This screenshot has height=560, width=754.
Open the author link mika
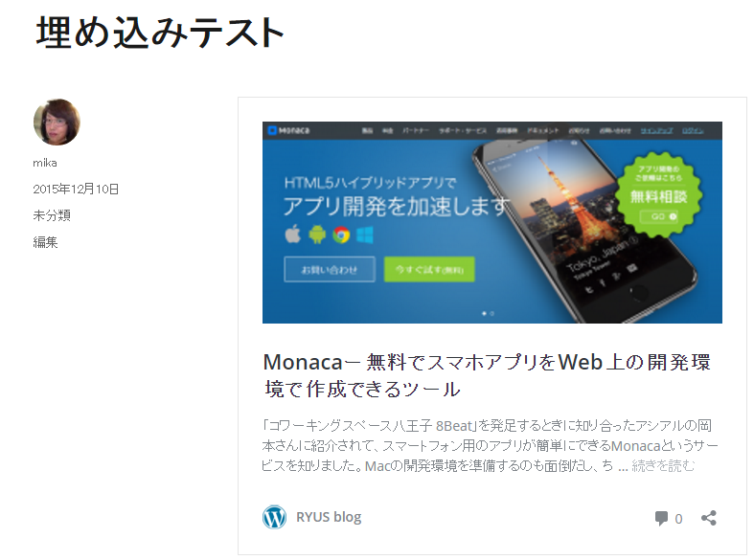pyautogui.click(x=45, y=163)
